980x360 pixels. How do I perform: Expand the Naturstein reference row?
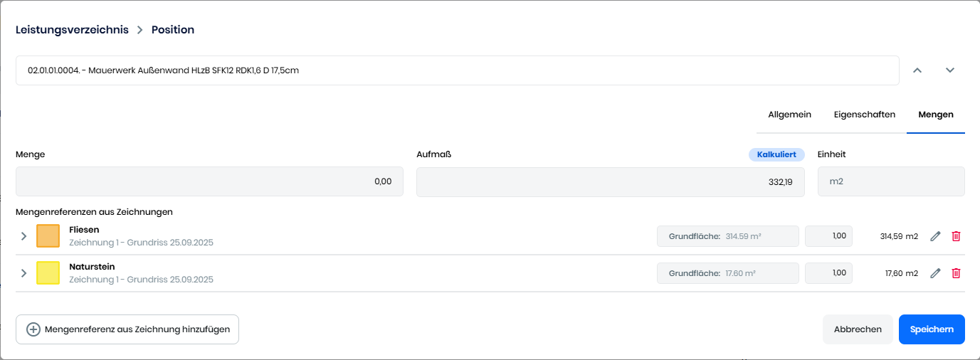coord(23,273)
